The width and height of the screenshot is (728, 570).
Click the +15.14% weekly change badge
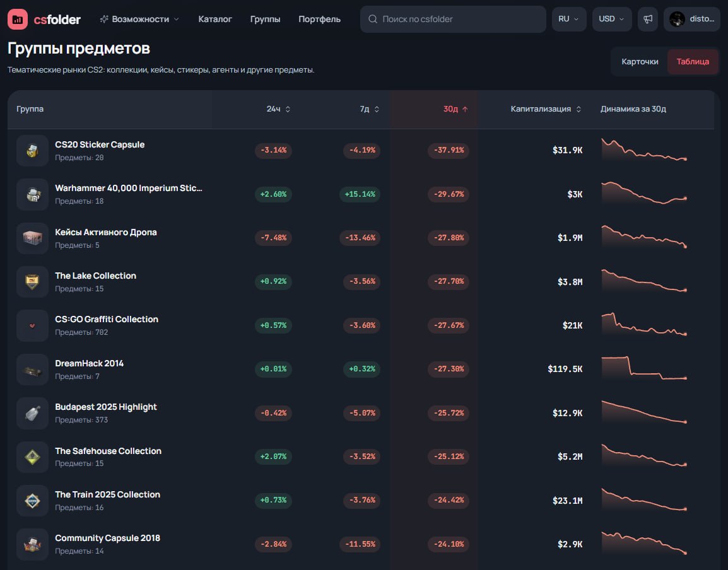[360, 194]
